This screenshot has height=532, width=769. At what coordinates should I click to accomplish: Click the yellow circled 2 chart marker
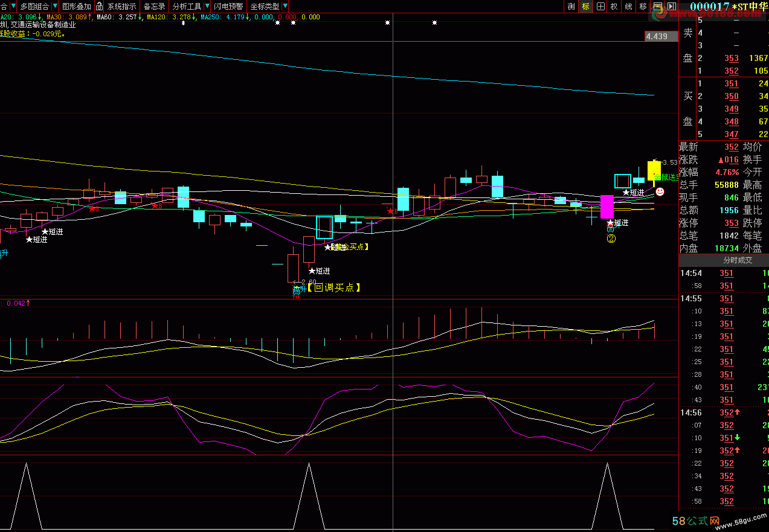click(611, 239)
